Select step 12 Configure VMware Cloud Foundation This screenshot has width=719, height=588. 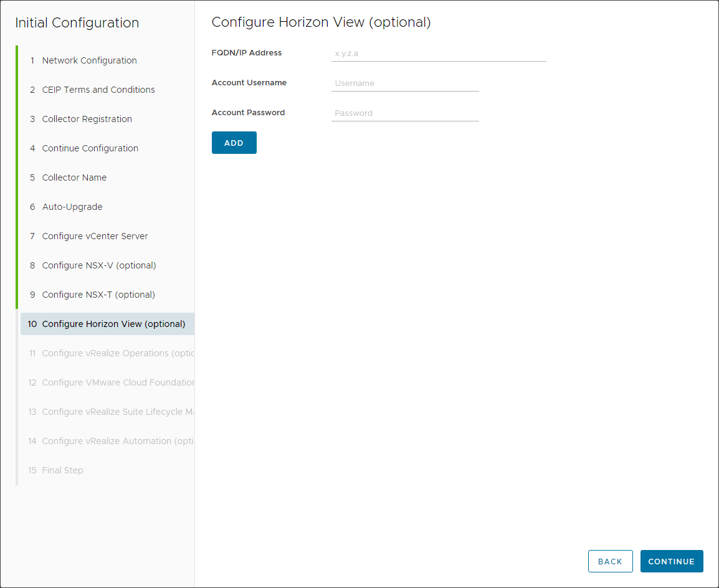click(107, 382)
